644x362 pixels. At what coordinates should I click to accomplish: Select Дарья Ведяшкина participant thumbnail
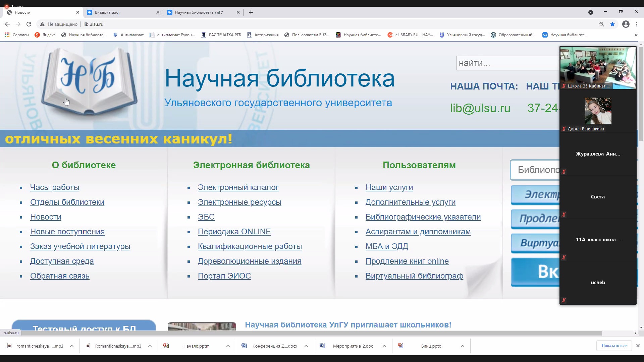598,111
